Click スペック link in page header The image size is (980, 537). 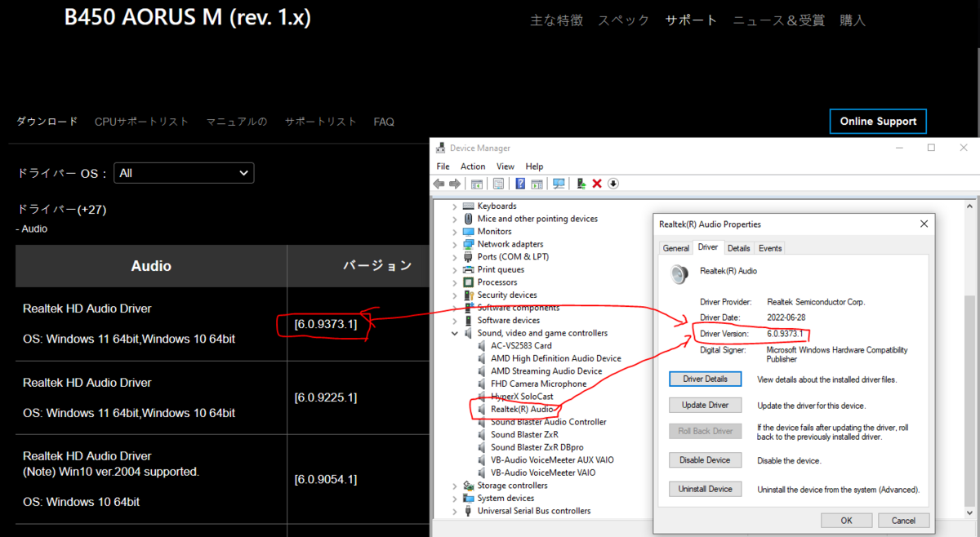623,20
